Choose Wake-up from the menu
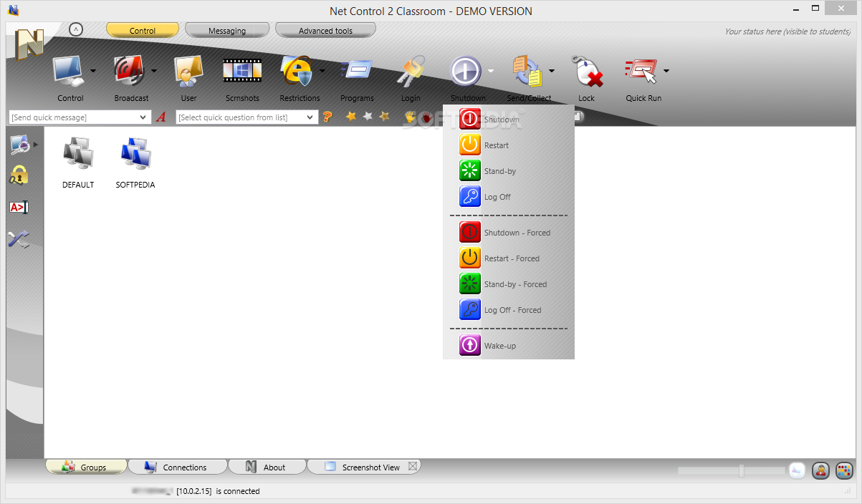Viewport: 862px width, 504px height. coord(509,346)
